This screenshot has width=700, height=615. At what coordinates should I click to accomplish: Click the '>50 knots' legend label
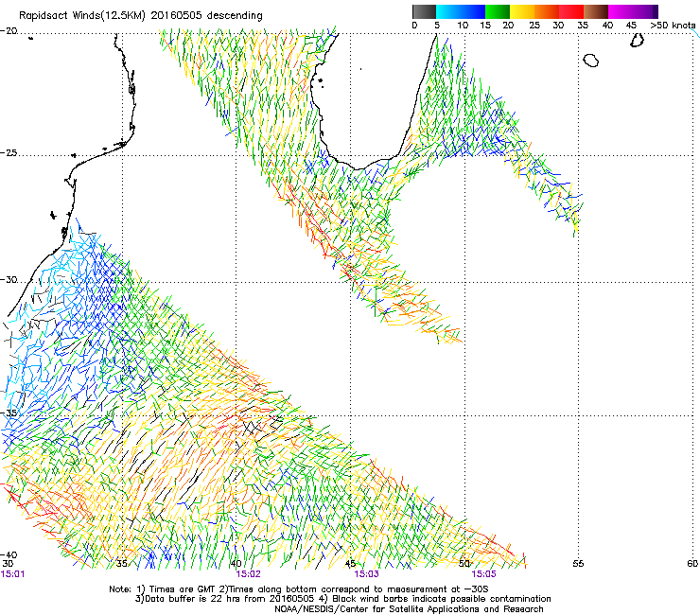point(673,26)
